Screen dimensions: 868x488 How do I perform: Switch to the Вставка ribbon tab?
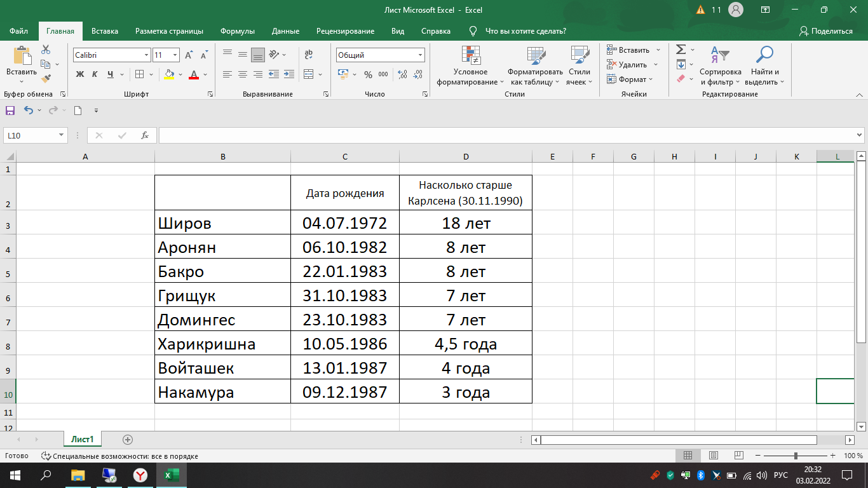(x=105, y=31)
